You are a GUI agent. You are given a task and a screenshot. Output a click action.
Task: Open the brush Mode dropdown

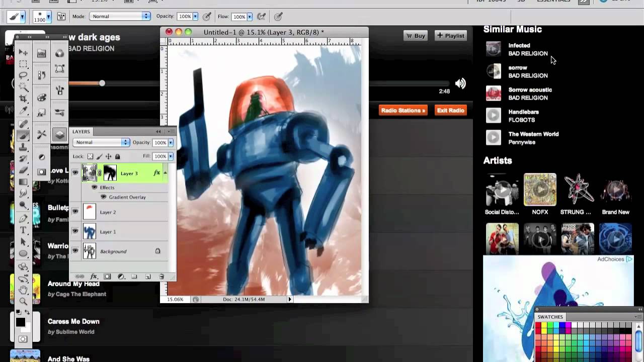pyautogui.click(x=120, y=17)
